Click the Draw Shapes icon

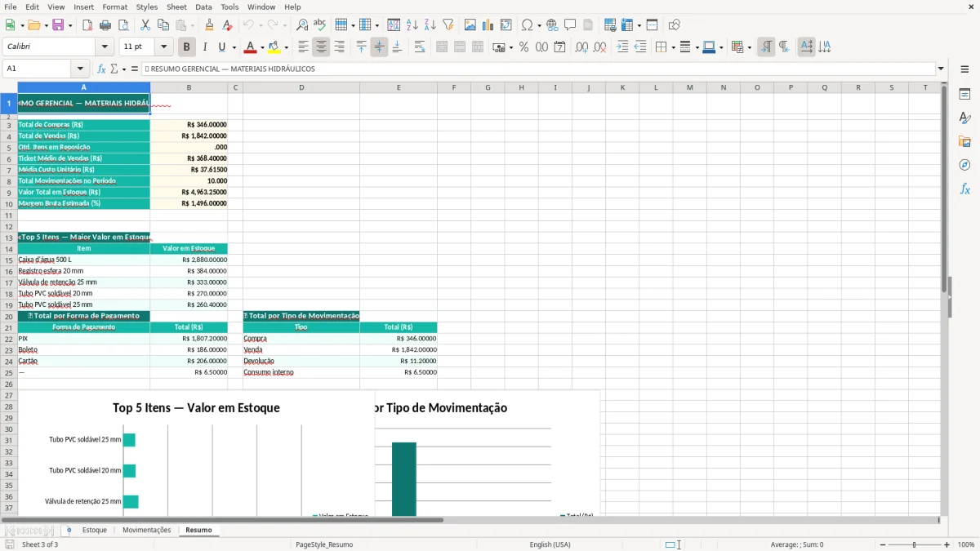pos(675,25)
